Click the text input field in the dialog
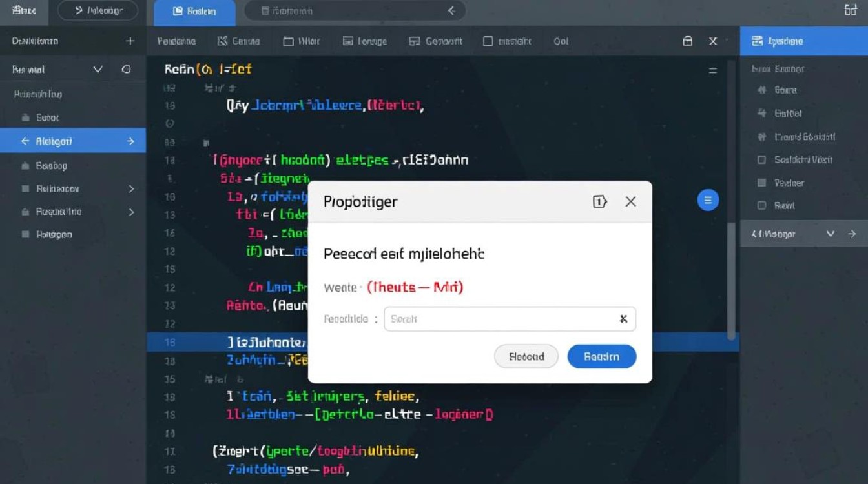The width and height of the screenshot is (868, 484). (501, 319)
